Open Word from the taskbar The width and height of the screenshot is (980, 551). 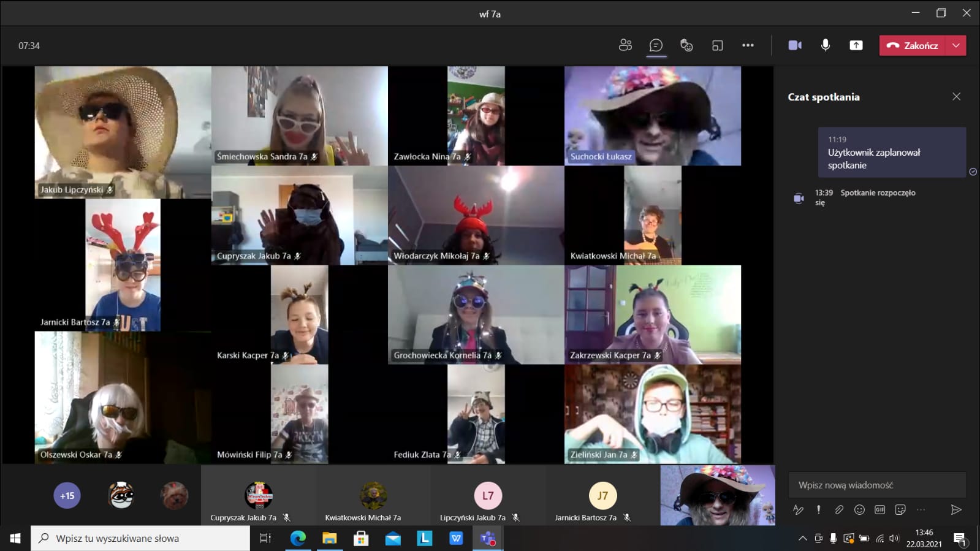click(456, 538)
